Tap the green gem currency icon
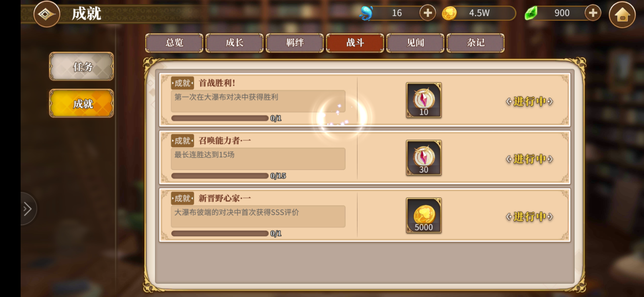Viewport: 644px width, 297px height. [531, 13]
